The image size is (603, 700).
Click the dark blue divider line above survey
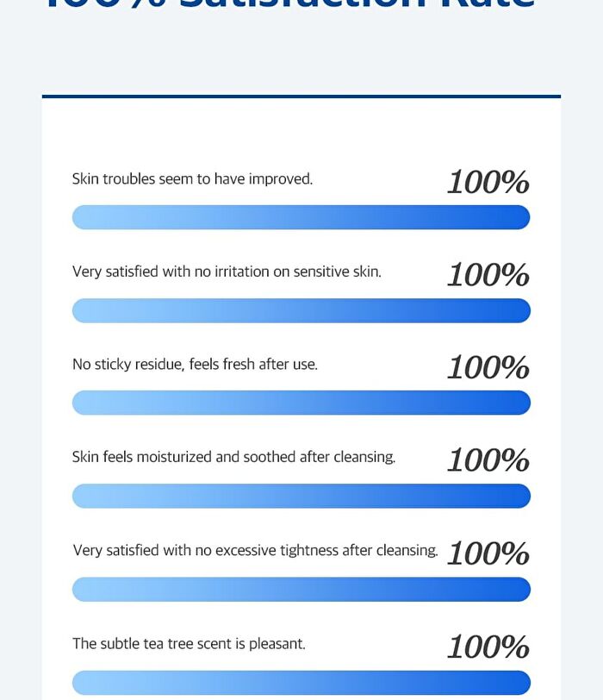coord(301,97)
